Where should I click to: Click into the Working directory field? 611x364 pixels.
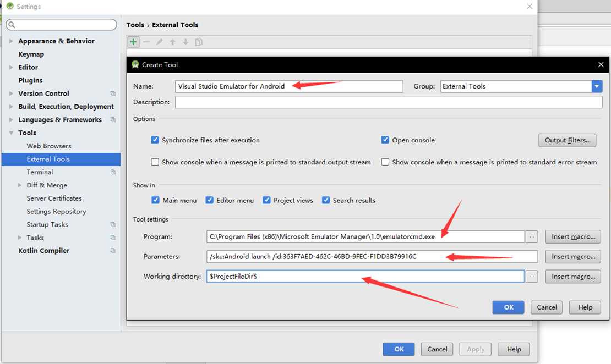point(365,277)
